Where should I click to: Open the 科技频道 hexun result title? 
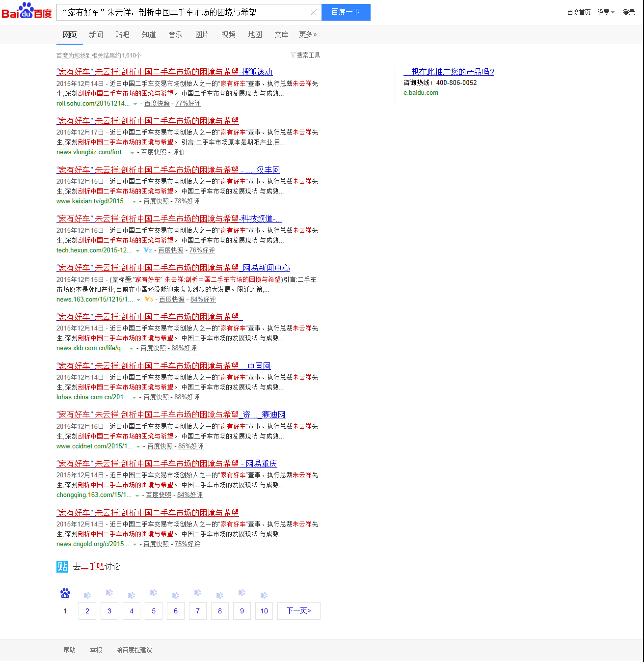(x=169, y=219)
